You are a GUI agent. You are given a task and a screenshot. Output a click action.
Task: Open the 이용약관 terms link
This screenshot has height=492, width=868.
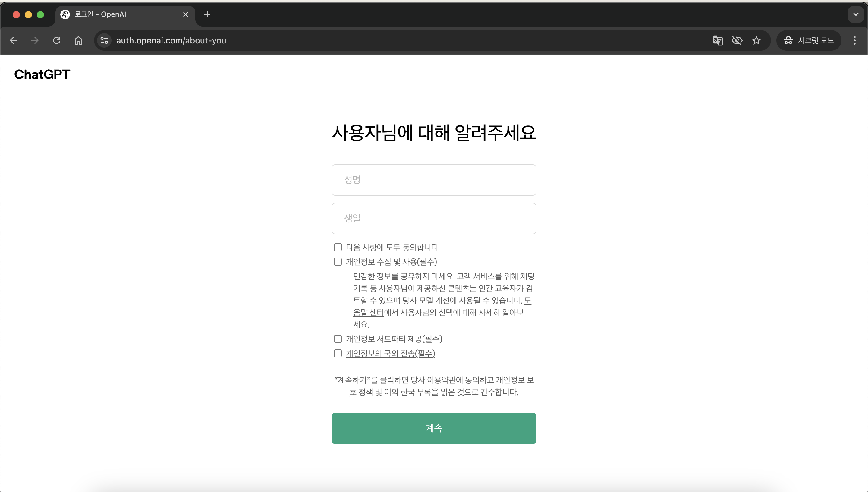click(441, 380)
